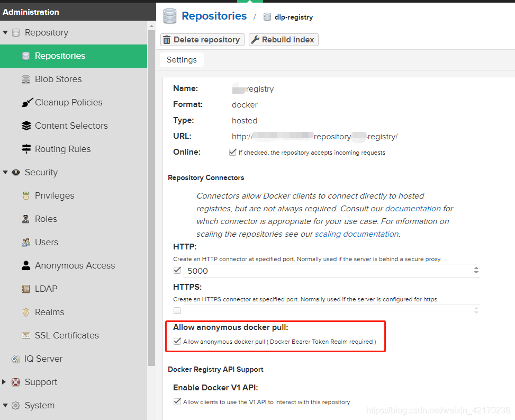515x420 pixels.
Task: Click the sidebar scrollbar up arrow
Action: (x=151, y=25)
